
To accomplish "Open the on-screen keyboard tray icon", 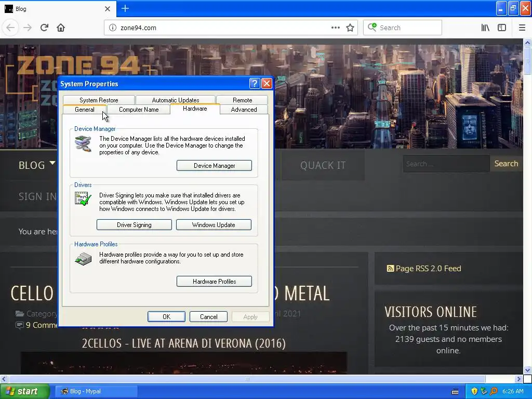I will click(455, 392).
